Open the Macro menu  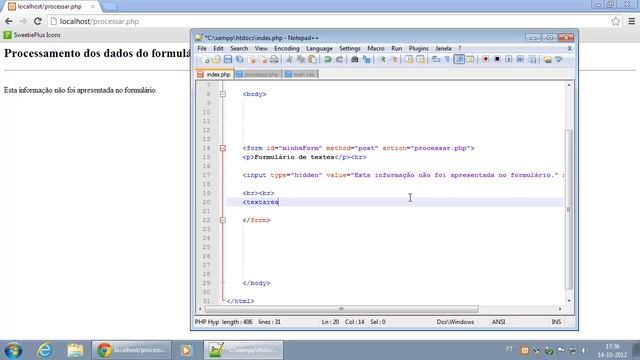(376, 48)
